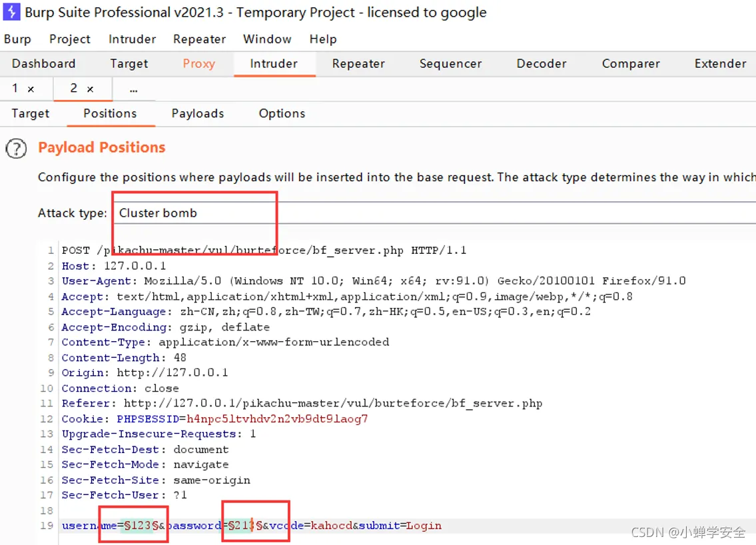Switch to the Payloads sub-tab
This screenshot has height=545, width=756.
pyautogui.click(x=198, y=114)
